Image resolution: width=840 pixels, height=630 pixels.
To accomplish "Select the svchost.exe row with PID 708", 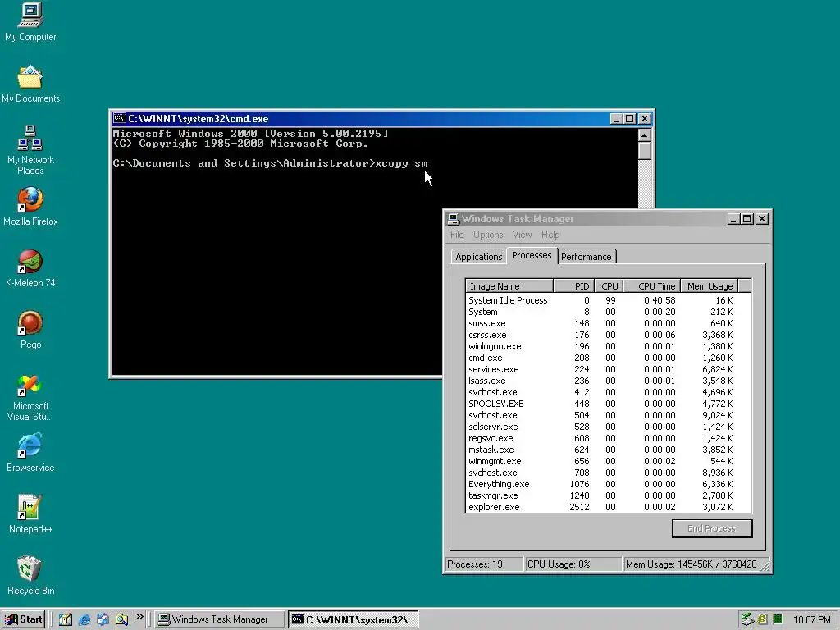I will pyautogui.click(x=608, y=473).
